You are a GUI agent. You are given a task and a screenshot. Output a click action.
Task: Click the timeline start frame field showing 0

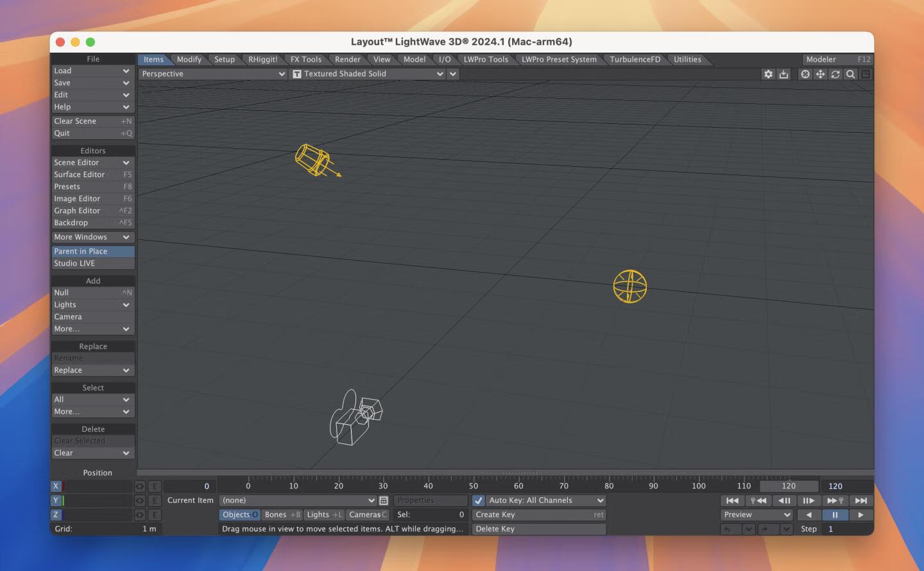coord(189,486)
